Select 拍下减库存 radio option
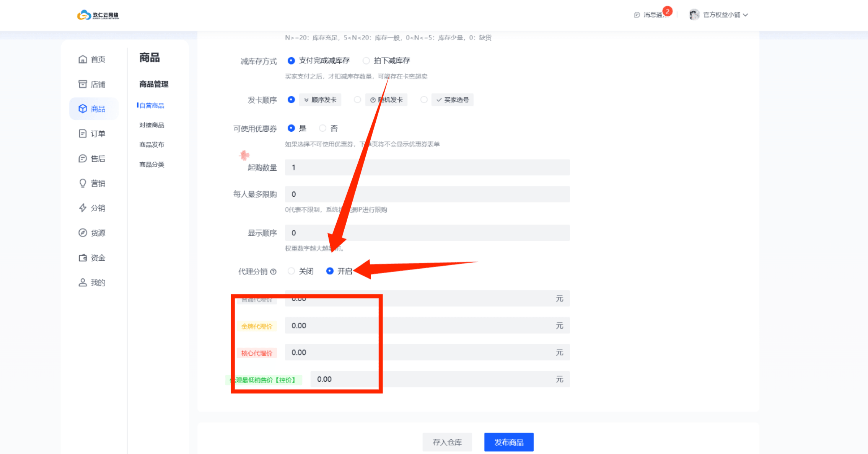The image size is (868, 454). (366, 60)
